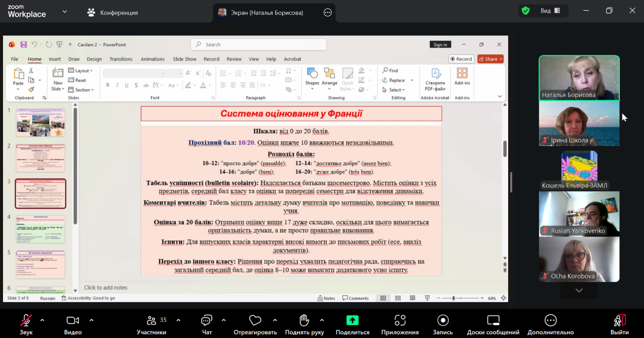This screenshot has width=644, height=338.
Task: Switch to Конференция tab
Action: coord(113,13)
